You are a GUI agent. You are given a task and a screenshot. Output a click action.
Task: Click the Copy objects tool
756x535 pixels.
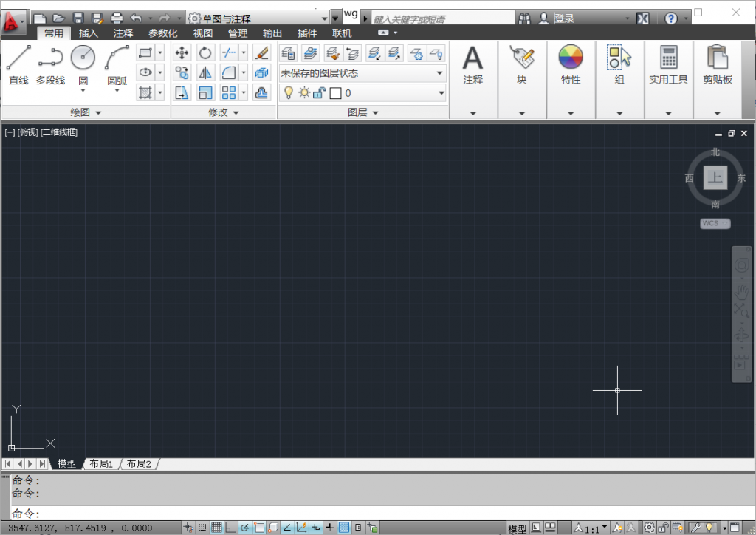tap(182, 72)
